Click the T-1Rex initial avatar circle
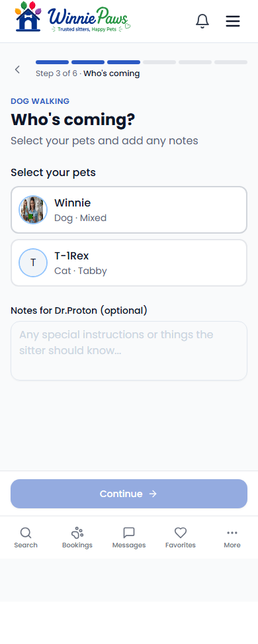Screen dimensions: 258x644 coord(33,263)
